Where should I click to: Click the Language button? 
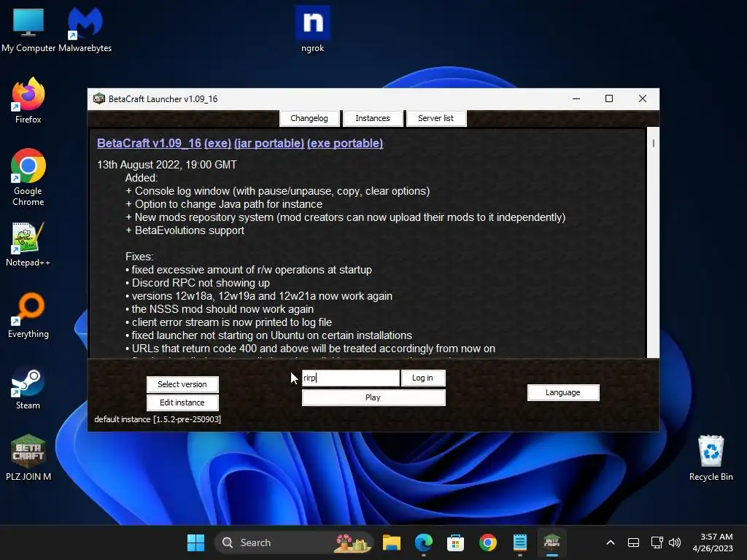563,392
